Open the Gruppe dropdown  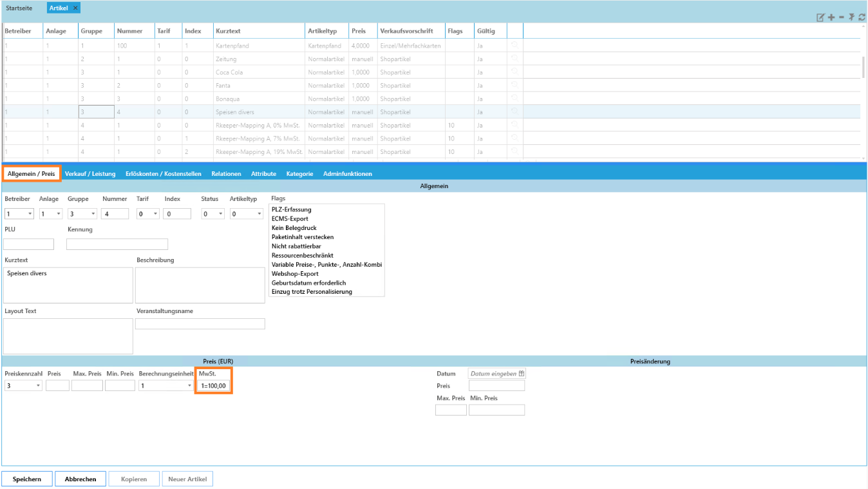pyautogui.click(x=93, y=214)
